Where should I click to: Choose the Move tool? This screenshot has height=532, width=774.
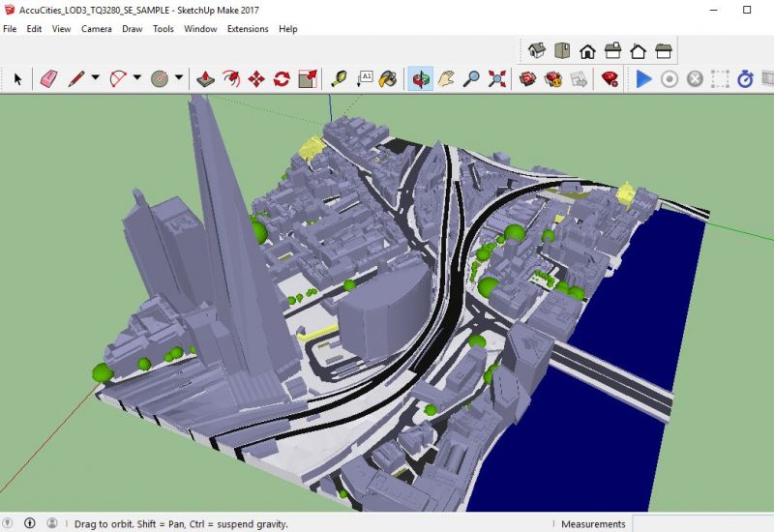coord(256,78)
